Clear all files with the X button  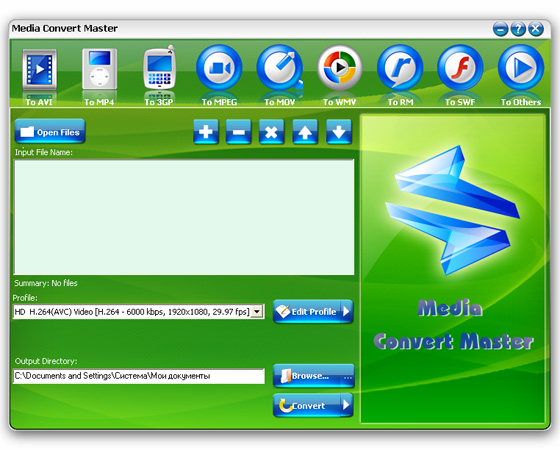coord(271,132)
